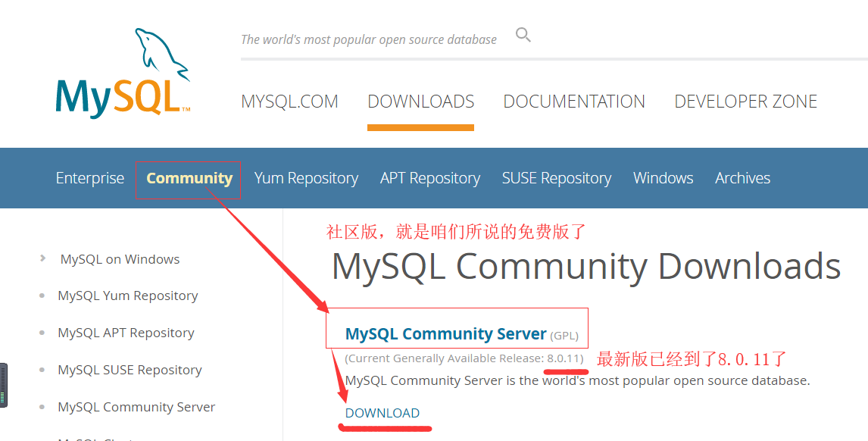This screenshot has height=441, width=868.
Task: Click the MySQL dolphin logo
Action: [x=123, y=73]
